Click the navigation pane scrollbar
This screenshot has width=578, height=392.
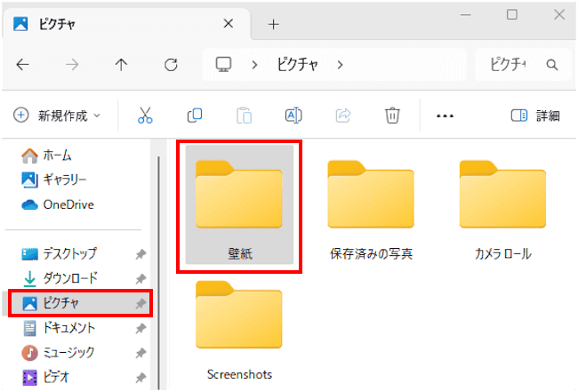click(158, 273)
